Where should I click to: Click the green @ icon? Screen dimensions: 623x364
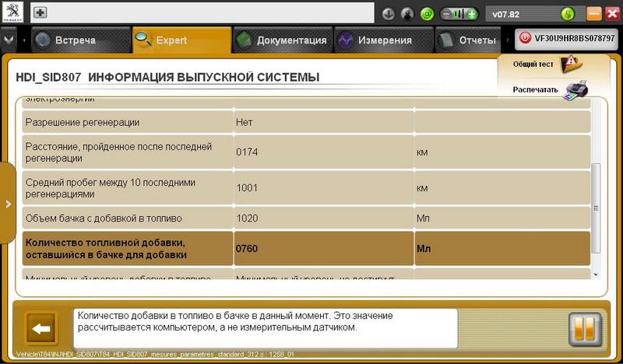click(427, 14)
